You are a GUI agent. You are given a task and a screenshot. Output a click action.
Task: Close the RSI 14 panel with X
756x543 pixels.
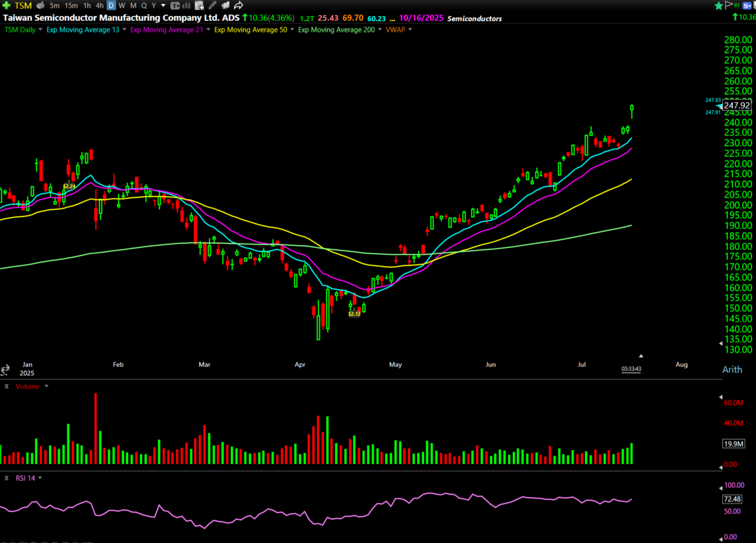tap(6, 478)
